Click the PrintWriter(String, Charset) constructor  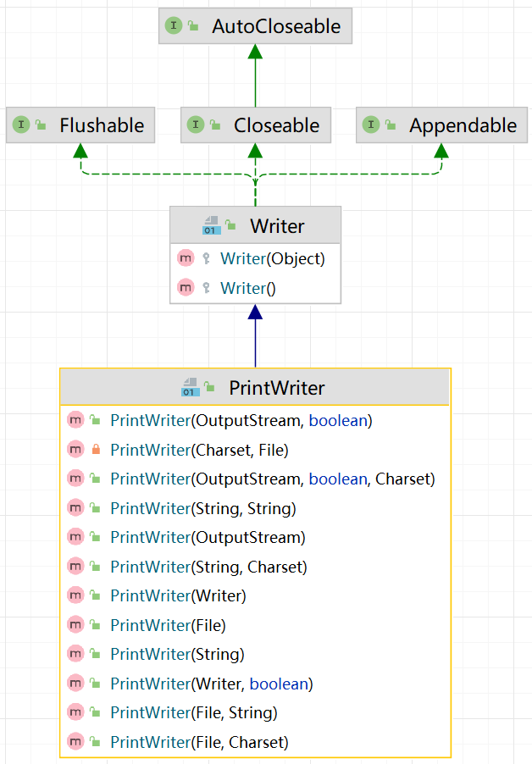(208, 567)
